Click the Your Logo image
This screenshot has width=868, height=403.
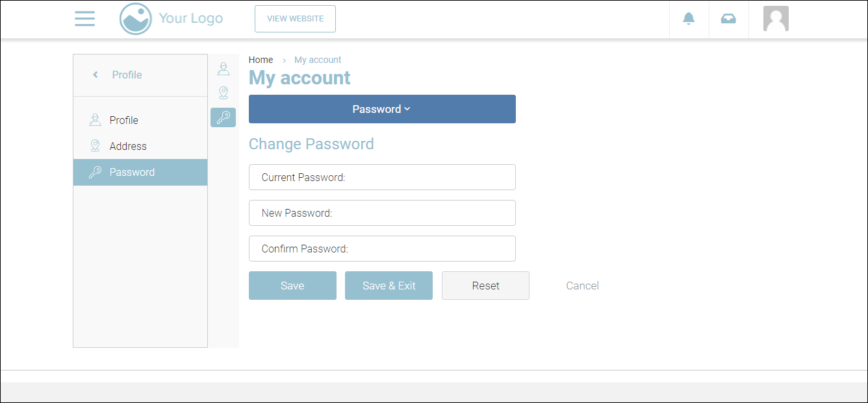pyautogui.click(x=172, y=19)
